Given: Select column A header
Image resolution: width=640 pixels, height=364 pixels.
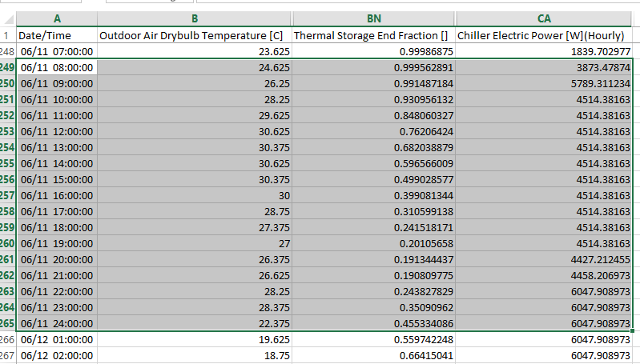Looking at the screenshot, I should [x=57, y=18].
